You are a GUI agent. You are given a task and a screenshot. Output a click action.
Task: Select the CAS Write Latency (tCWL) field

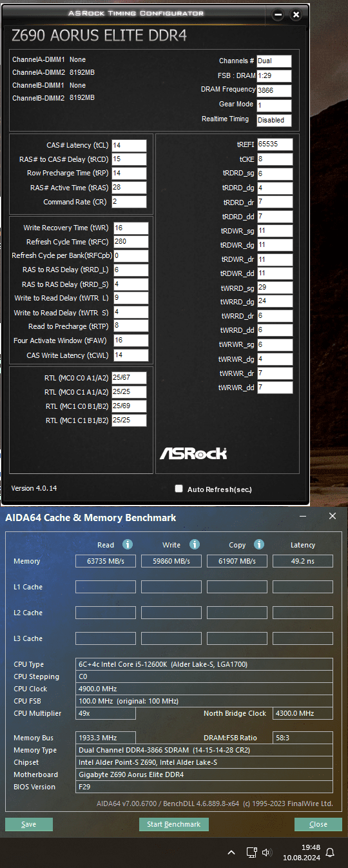tap(131, 355)
